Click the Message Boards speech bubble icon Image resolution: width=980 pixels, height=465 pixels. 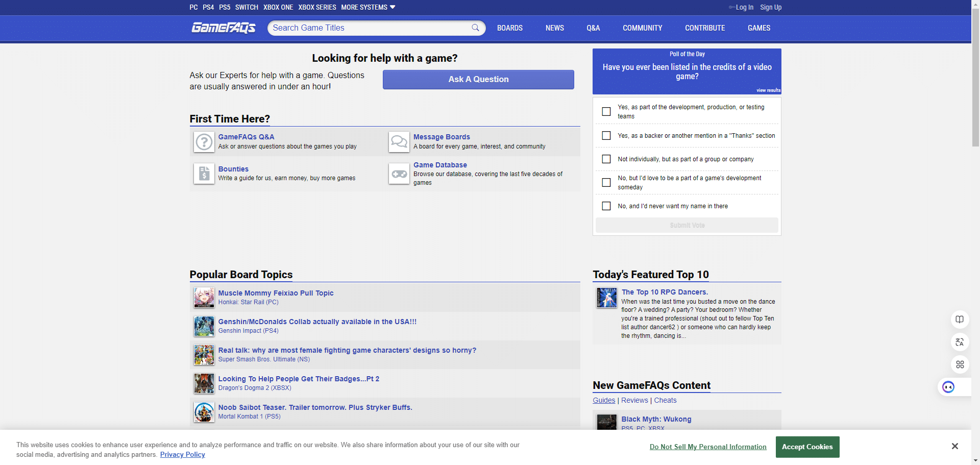[399, 142]
